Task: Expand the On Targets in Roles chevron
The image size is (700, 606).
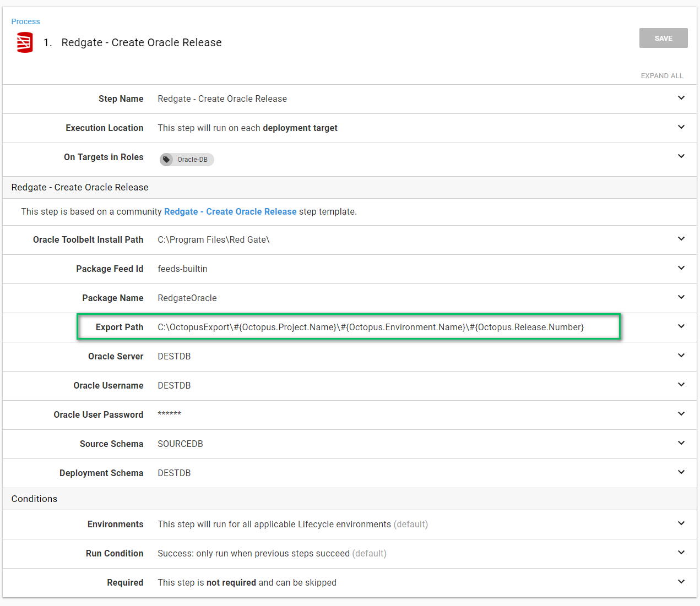Action: pyautogui.click(x=681, y=156)
